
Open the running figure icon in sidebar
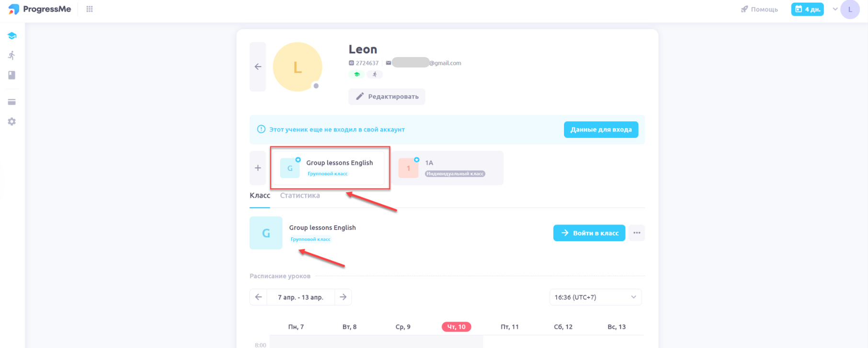12,56
